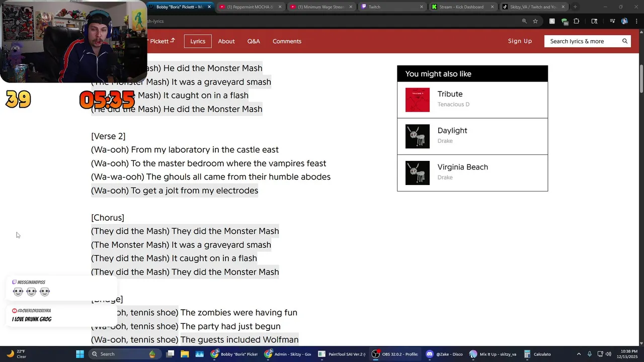Select the Lyrics section tab
This screenshot has height=362, width=644.
tap(198, 41)
